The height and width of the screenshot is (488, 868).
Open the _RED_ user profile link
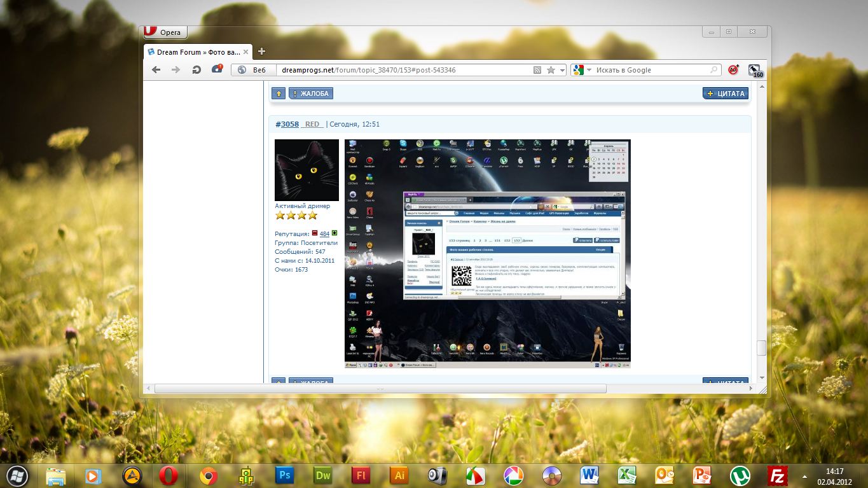312,124
